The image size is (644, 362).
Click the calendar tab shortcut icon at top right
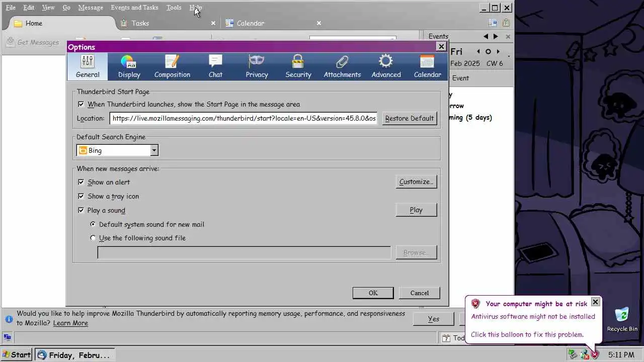click(493, 23)
